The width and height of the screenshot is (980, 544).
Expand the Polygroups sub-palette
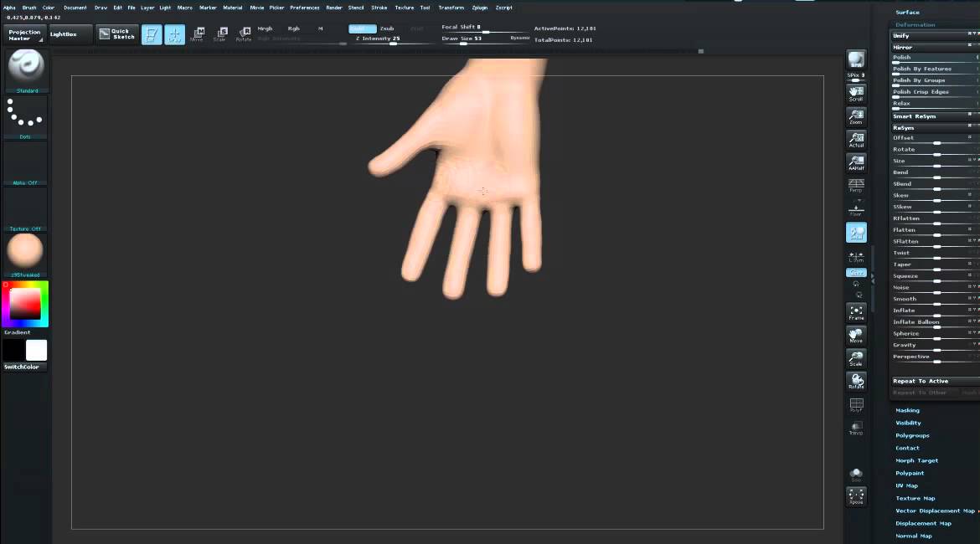pyautogui.click(x=912, y=435)
